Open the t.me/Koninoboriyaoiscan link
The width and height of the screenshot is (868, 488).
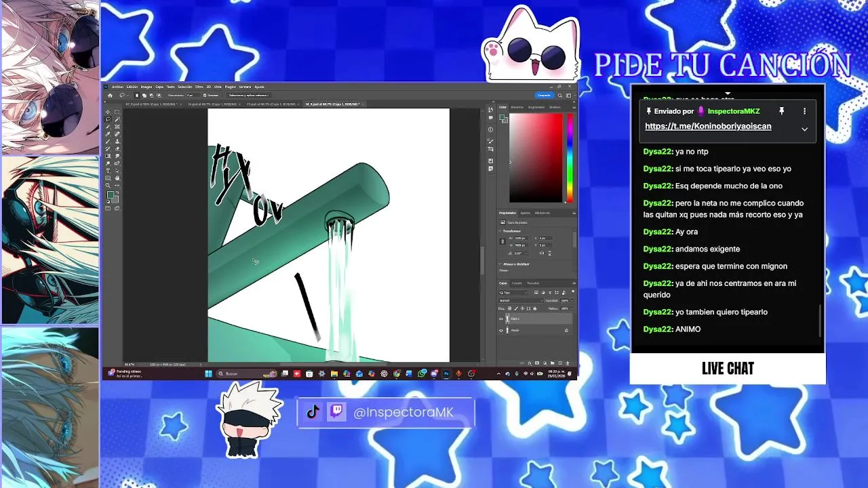pos(708,126)
